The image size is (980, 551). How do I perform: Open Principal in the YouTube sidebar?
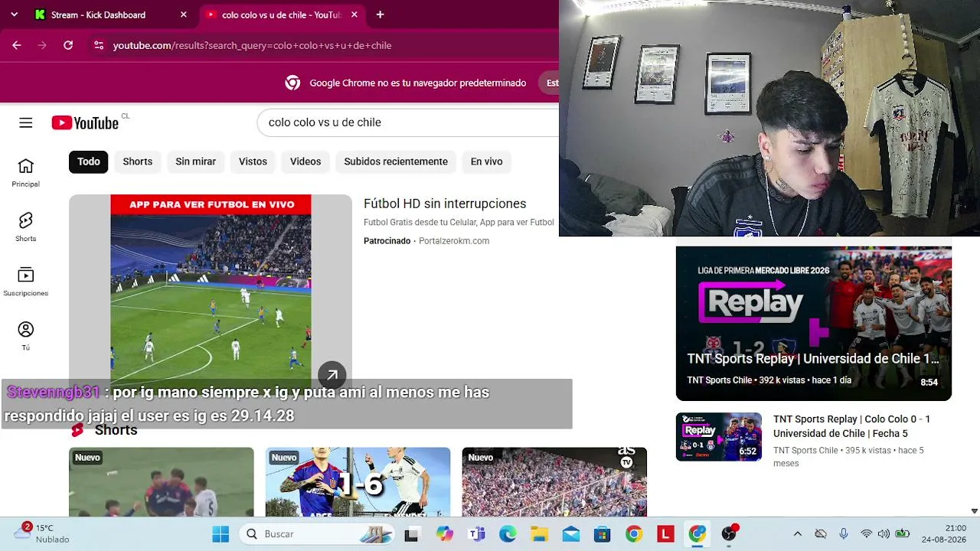(25, 172)
